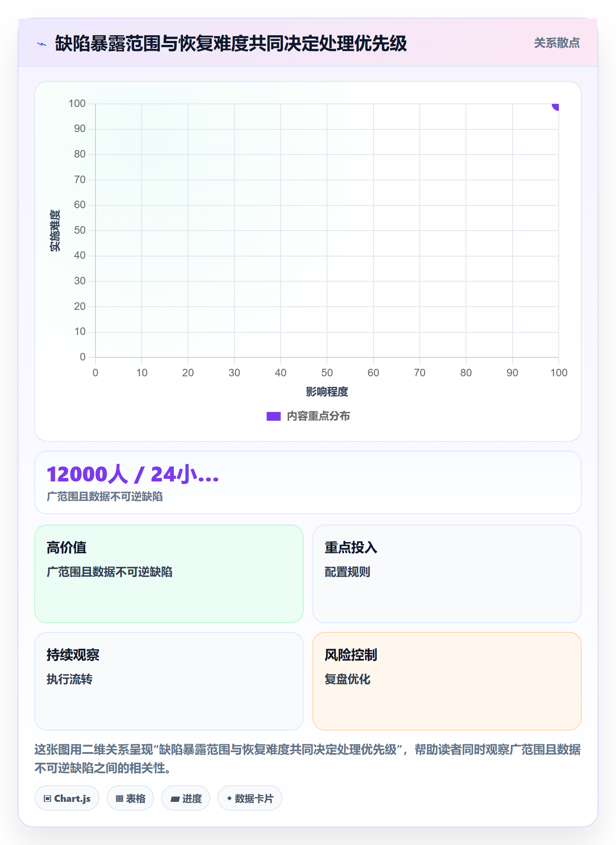Click the square icon in the Chart.js chip
This screenshot has width=616, height=845.
point(48,799)
